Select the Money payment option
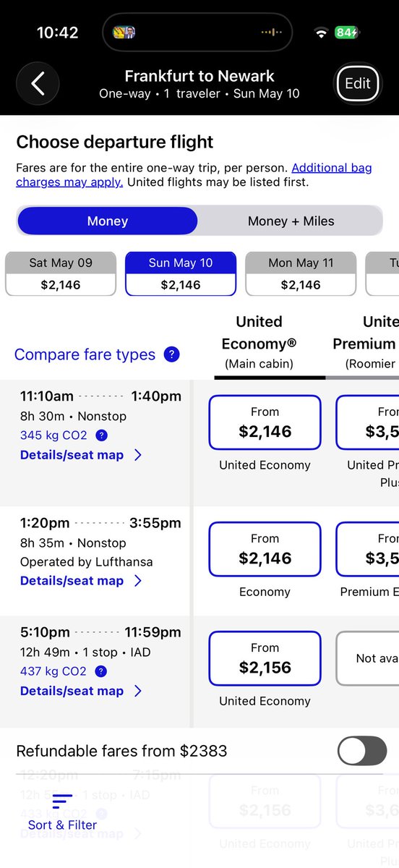The image size is (399, 868). (107, 221)
